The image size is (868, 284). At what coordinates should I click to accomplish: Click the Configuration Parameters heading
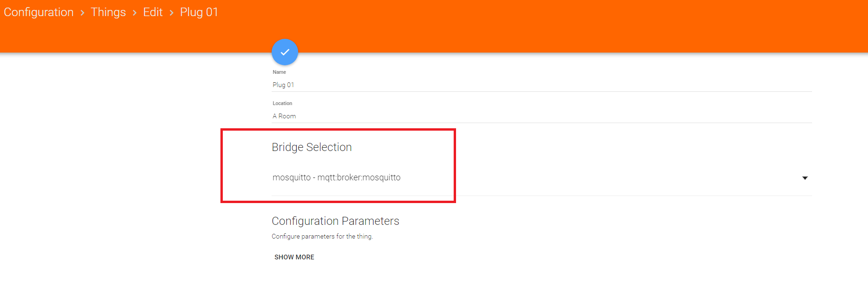pos(336,221)
